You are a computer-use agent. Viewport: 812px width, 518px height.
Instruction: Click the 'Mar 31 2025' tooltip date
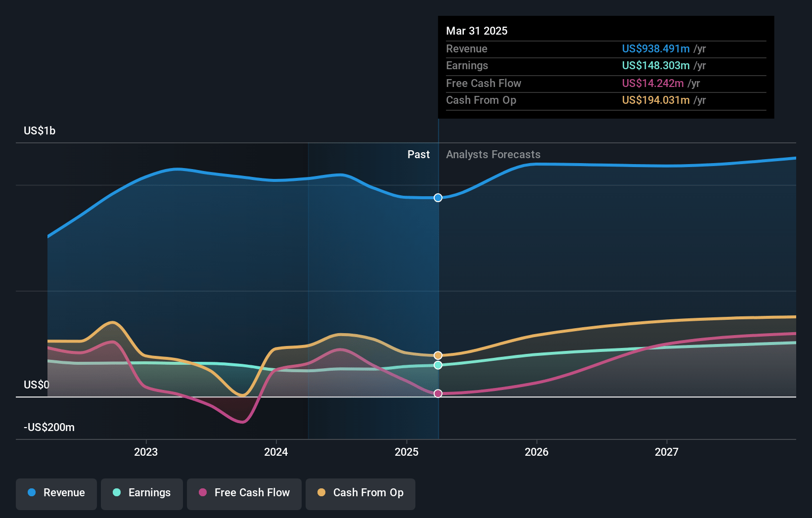click(x=477, y=31)
